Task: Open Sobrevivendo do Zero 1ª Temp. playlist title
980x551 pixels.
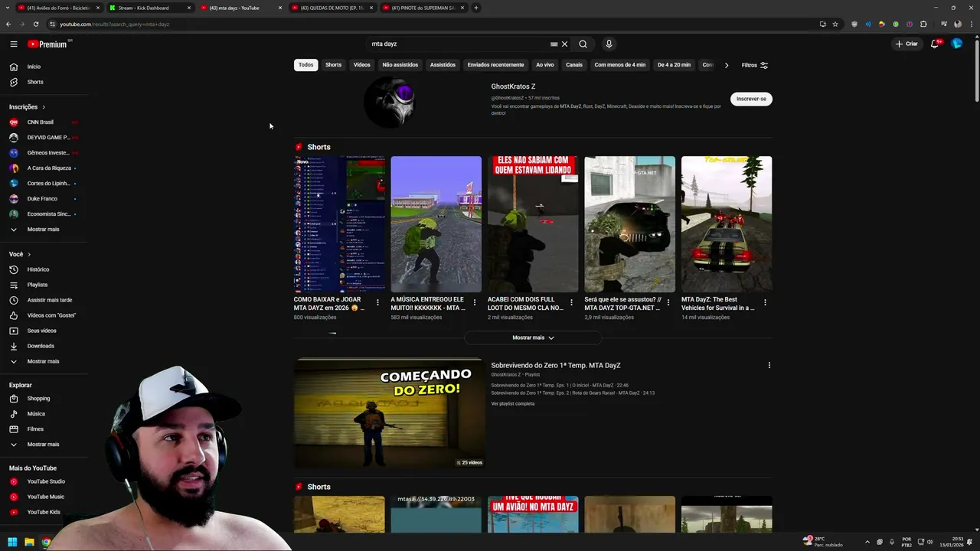Action: 556,365
